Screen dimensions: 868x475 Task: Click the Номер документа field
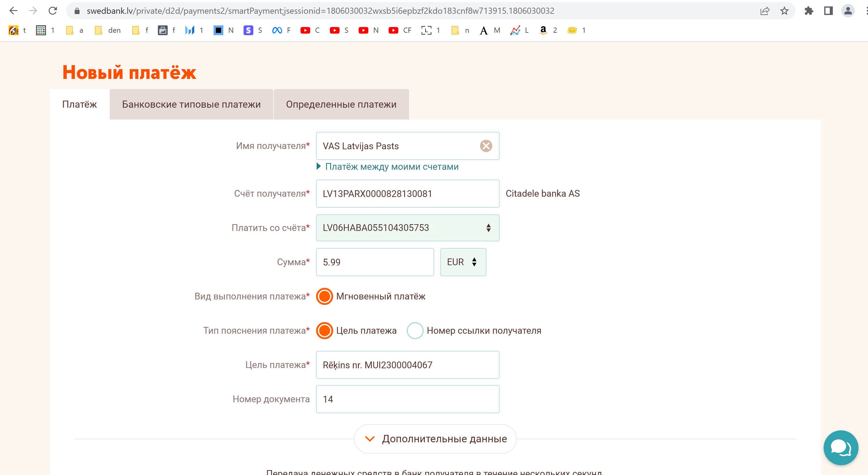(408, 399)
